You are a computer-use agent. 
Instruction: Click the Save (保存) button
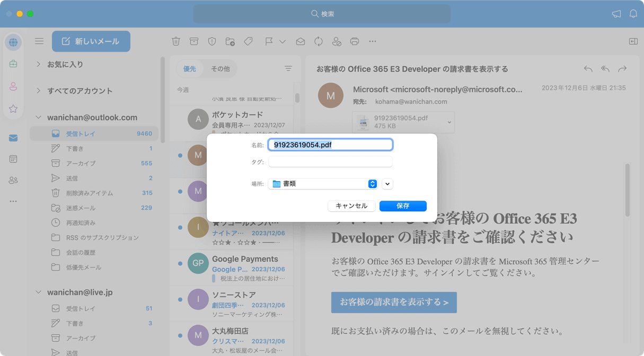[403, 206]
